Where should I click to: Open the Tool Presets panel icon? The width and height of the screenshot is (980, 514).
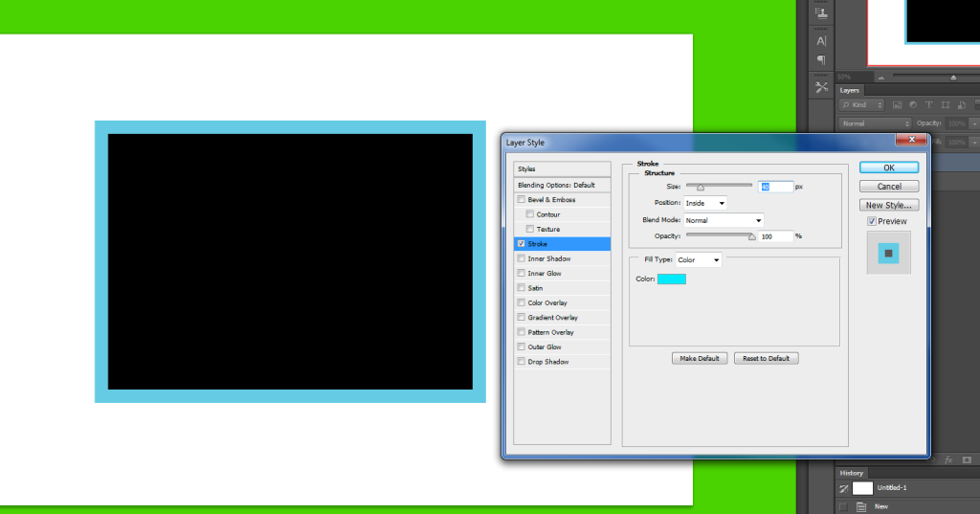click(821, 87)
